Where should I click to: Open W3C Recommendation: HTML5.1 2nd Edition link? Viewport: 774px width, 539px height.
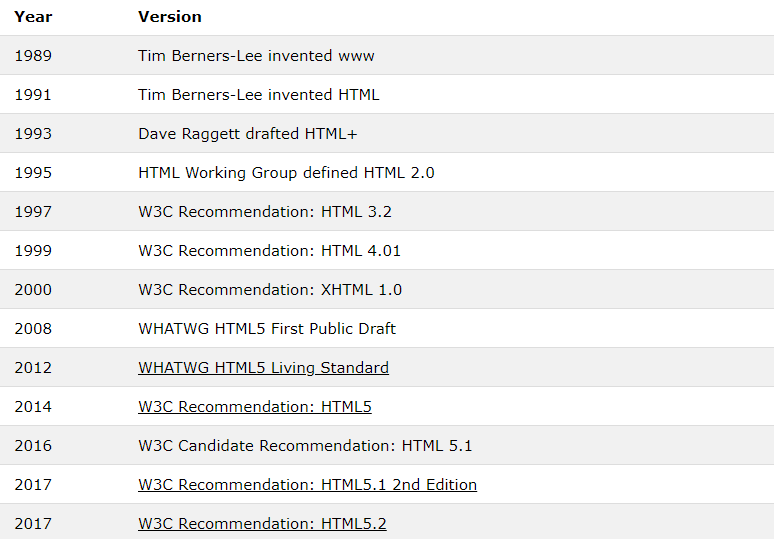click(x=308, y=485)
